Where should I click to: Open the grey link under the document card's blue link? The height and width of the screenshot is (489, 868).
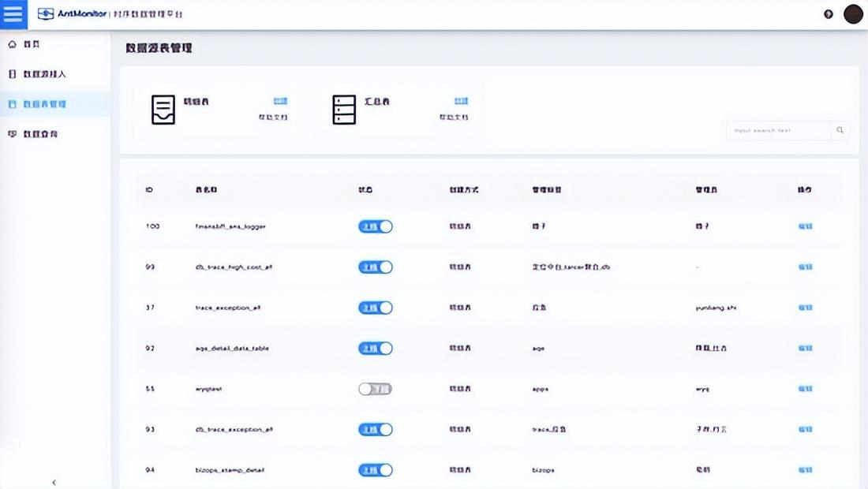coord(273,118)
